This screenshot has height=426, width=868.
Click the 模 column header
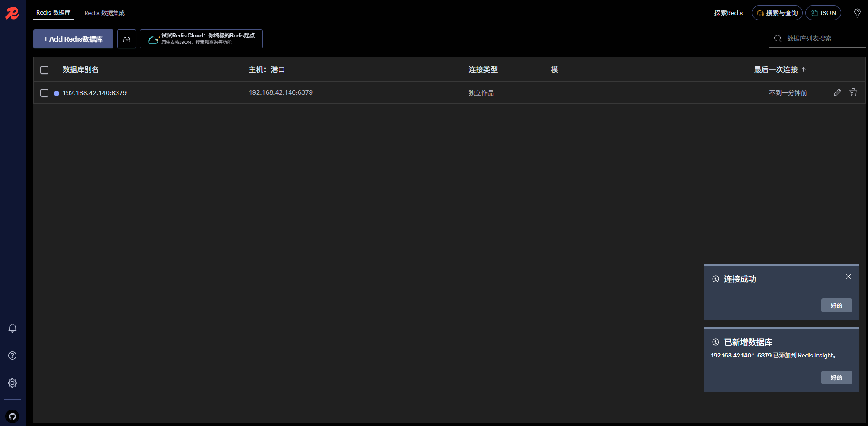pyautogui.click(x=554, y=69)
